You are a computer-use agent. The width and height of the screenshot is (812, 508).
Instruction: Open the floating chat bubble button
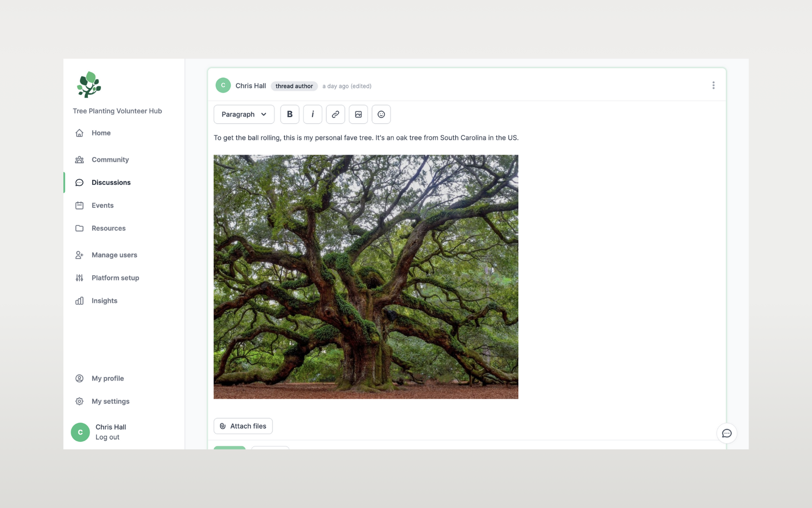point(726,433)
